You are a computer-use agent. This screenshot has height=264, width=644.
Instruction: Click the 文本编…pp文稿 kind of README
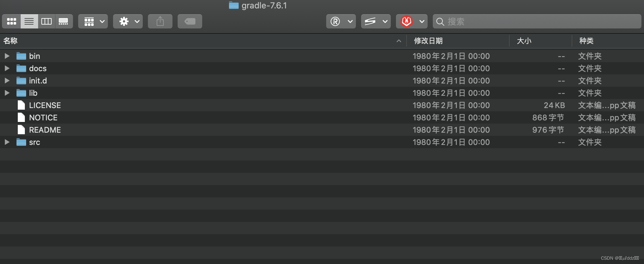pyautogui.click(x=607, y=130)
